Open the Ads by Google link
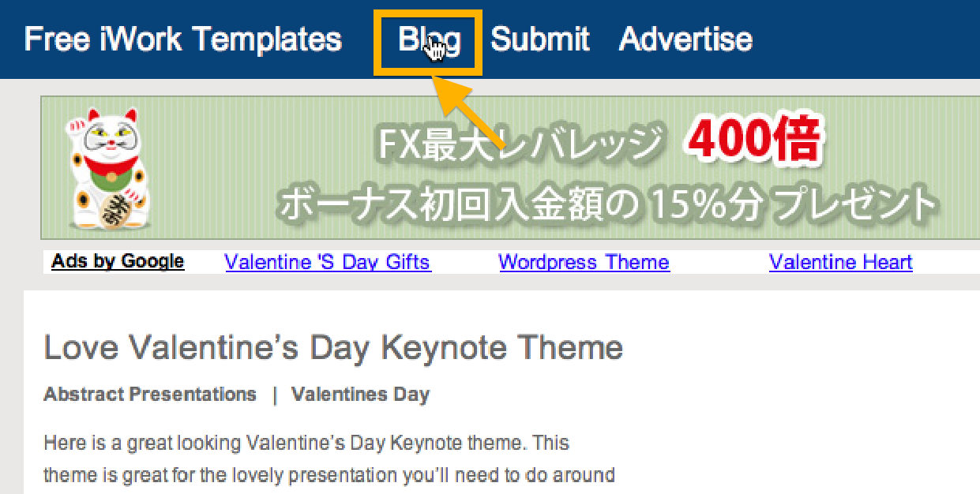The height and width of the screenshot is (494, 980). pos(118,262)
